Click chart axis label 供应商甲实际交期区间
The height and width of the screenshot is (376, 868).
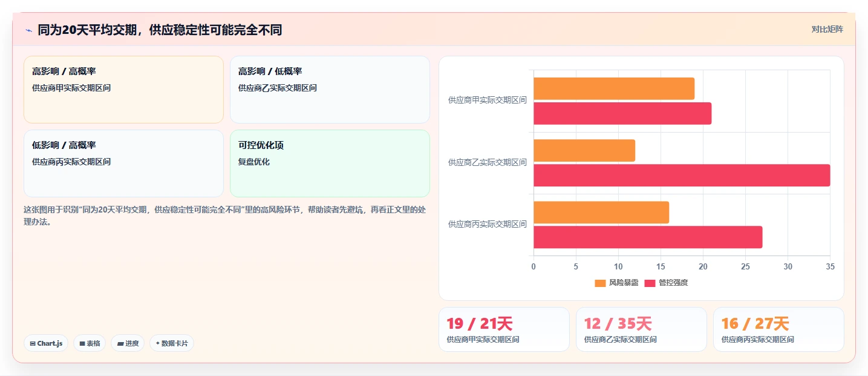pos(488,101)
